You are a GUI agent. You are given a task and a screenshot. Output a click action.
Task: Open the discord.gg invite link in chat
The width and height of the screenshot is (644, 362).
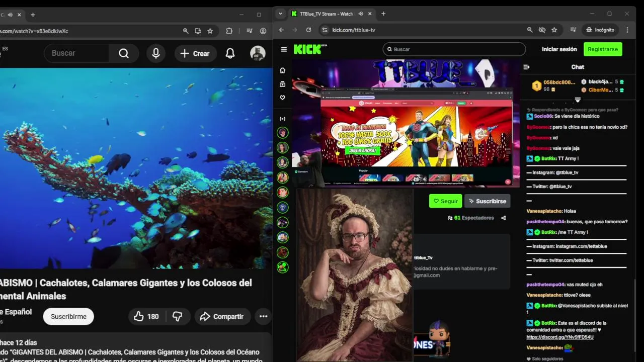coord(560,337)
